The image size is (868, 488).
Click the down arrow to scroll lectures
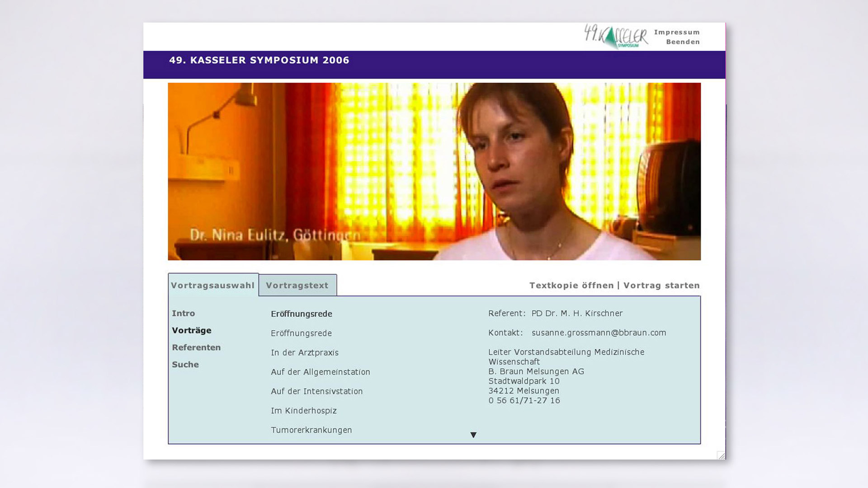(473, 435)
